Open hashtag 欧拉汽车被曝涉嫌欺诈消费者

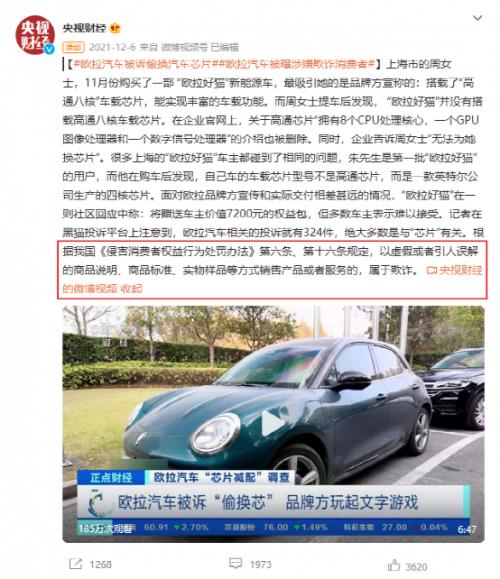(x=298, y=64)
